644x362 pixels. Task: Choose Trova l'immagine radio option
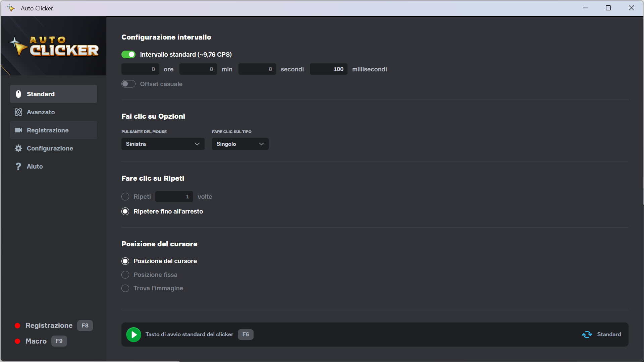[x=125, y=288]
